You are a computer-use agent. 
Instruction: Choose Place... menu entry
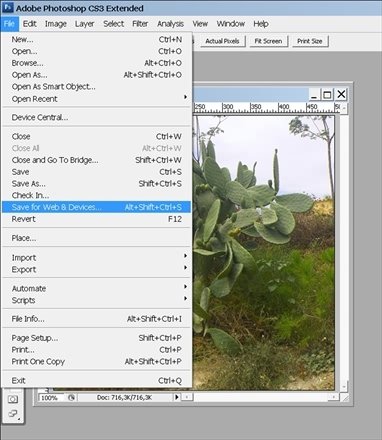[x=97, y=238]
